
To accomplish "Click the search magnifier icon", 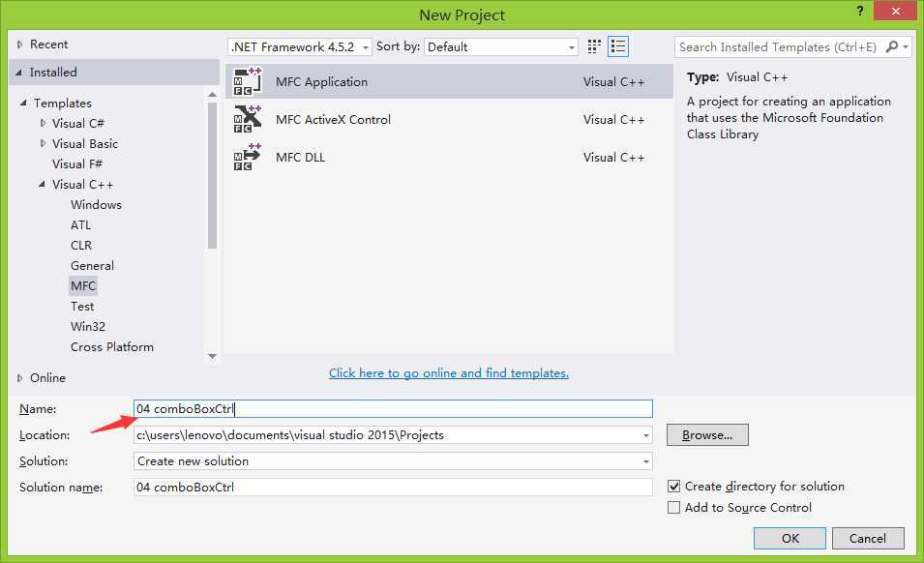I will (x=892, y=46).
